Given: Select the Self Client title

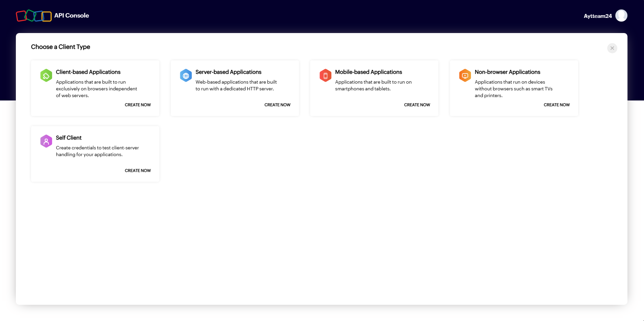Looking at the screenshot, I should 69,138.
